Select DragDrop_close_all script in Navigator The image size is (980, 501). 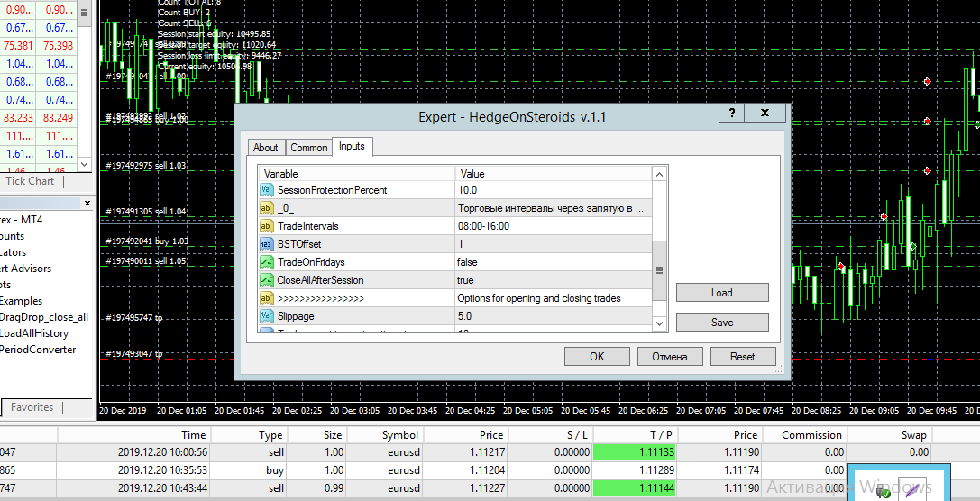44,316
